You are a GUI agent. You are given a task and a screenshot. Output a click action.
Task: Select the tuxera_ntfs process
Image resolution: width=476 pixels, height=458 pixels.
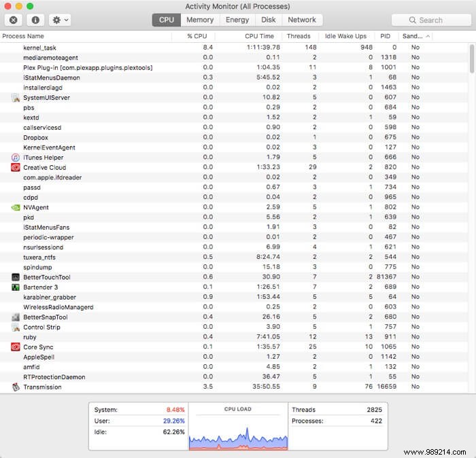click(x=234, y=258)
